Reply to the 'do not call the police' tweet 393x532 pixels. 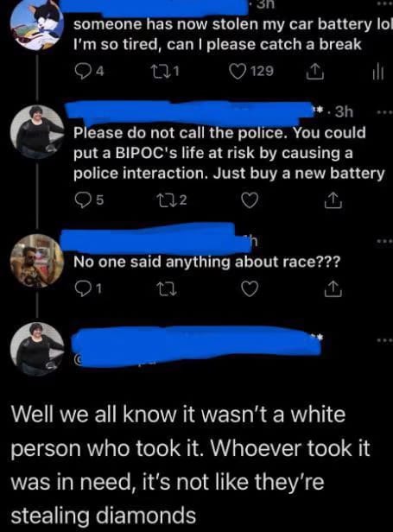coord(89,200)
